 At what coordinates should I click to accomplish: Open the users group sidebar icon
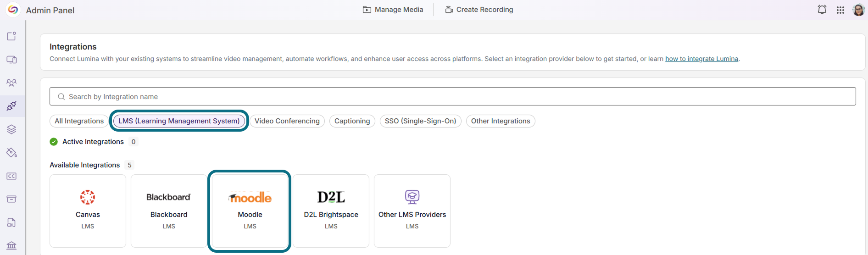[11, 83]
